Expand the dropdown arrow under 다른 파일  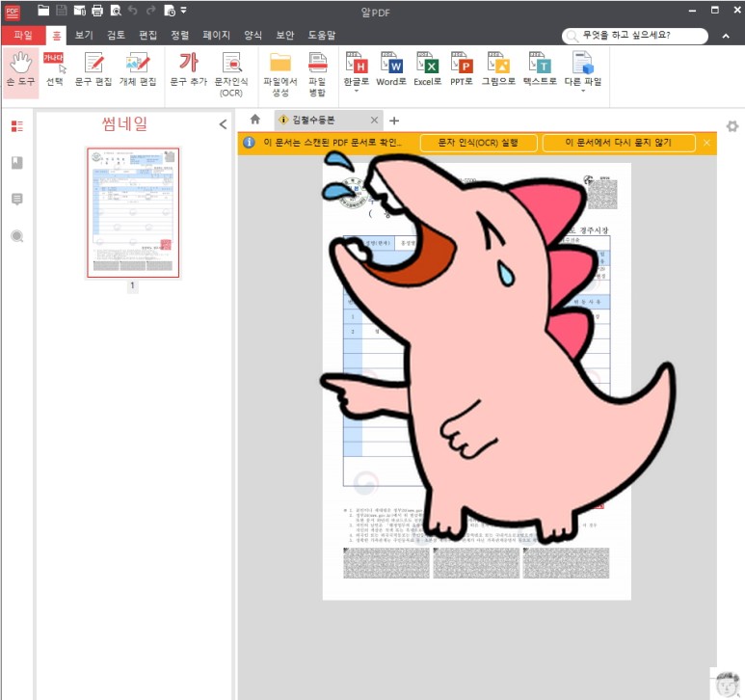(x=583, y=91)
